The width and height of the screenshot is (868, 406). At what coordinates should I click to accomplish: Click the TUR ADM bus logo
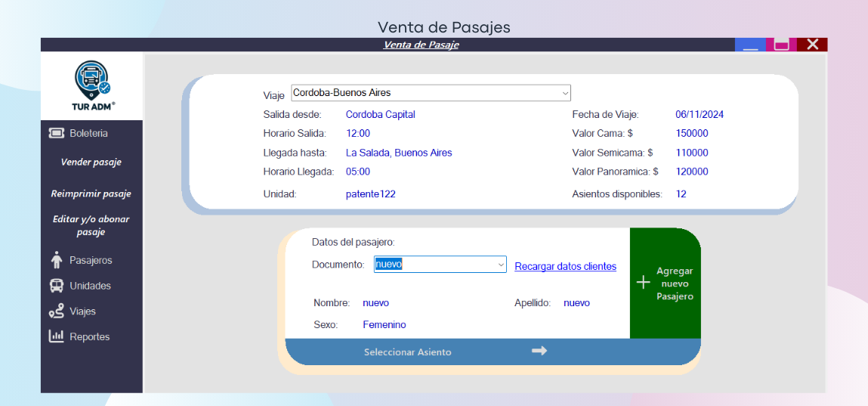(x=92, y=79)
